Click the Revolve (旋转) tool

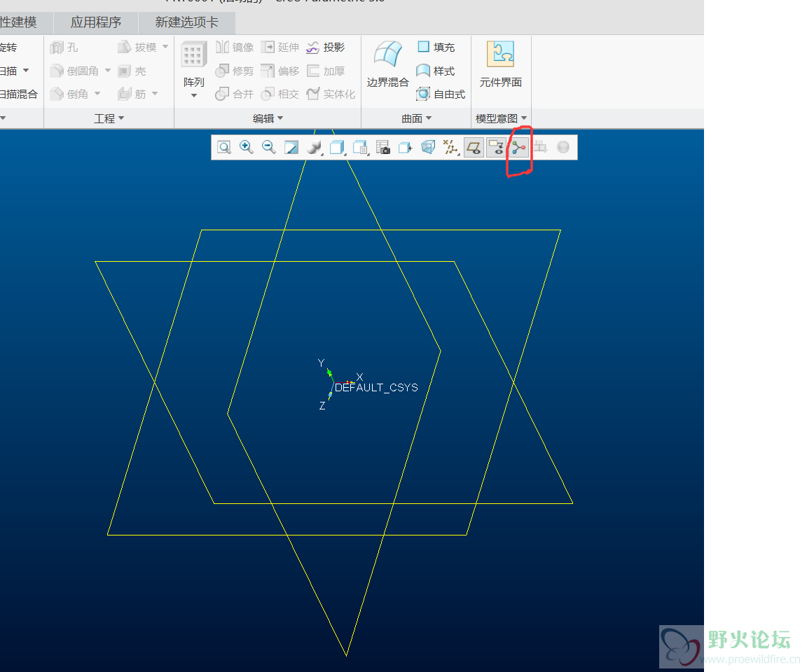click(8, 48)
